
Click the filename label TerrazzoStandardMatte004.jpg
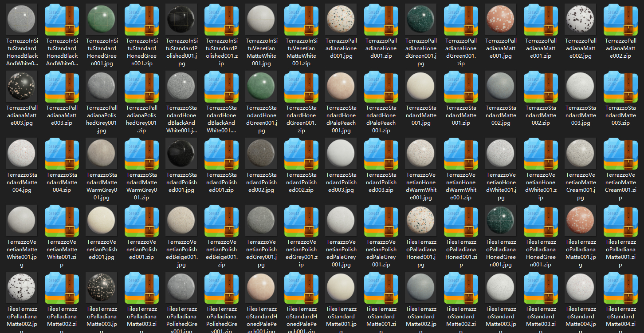point(22,182)
